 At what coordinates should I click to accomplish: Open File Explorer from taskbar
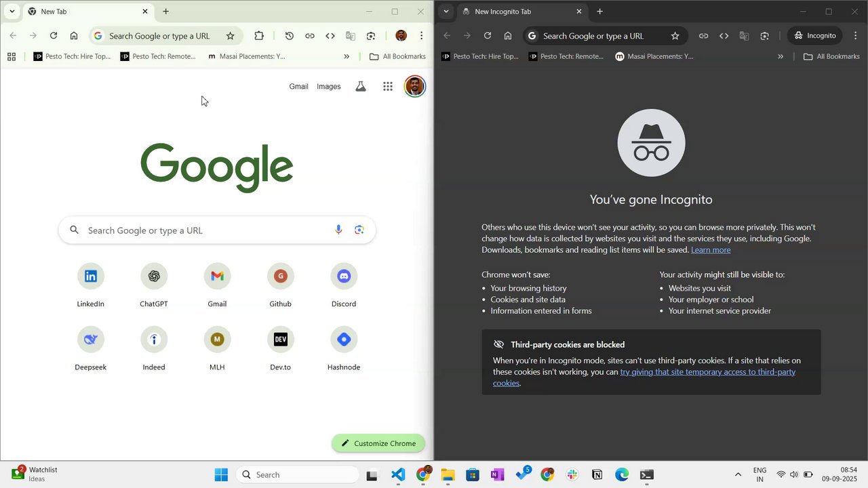448,474
